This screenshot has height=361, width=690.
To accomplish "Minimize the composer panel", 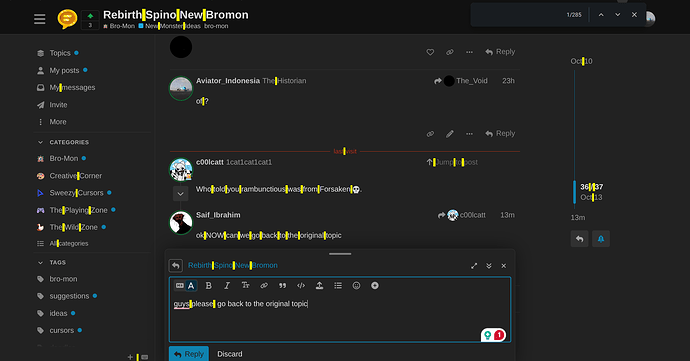I will (488, 266).
